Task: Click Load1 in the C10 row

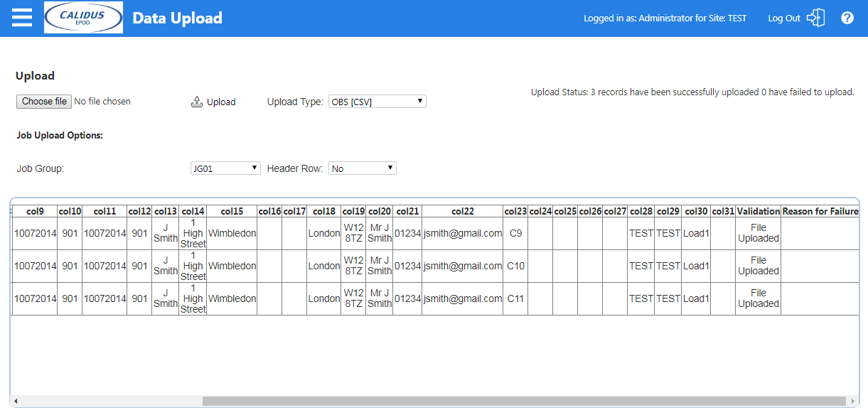Action: [x=696, y=266]
